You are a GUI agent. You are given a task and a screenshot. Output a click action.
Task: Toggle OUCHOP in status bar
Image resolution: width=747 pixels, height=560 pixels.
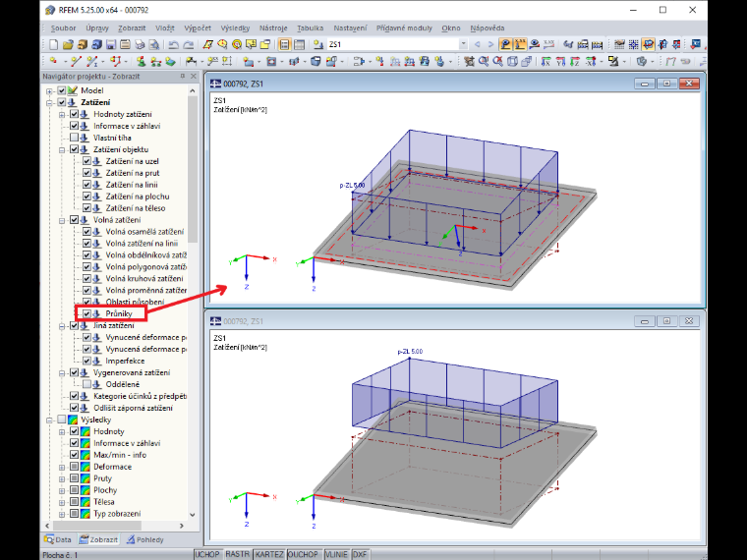pos(303,554)
